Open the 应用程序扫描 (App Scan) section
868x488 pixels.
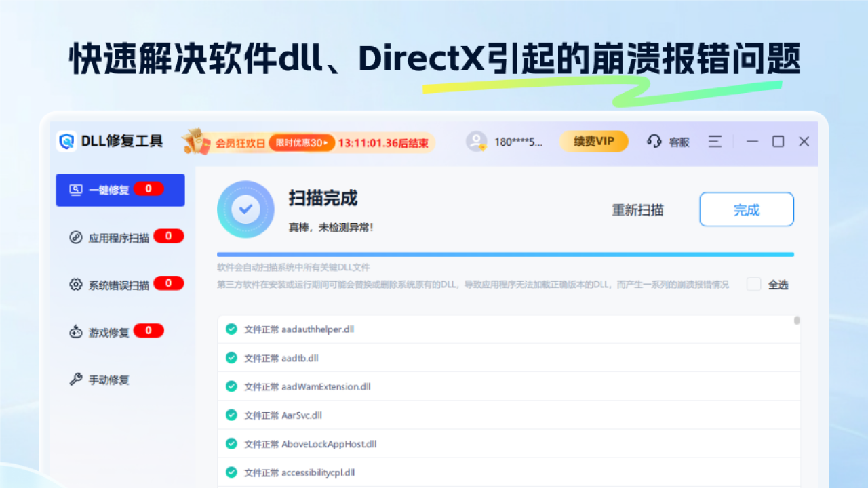point(77,236)
